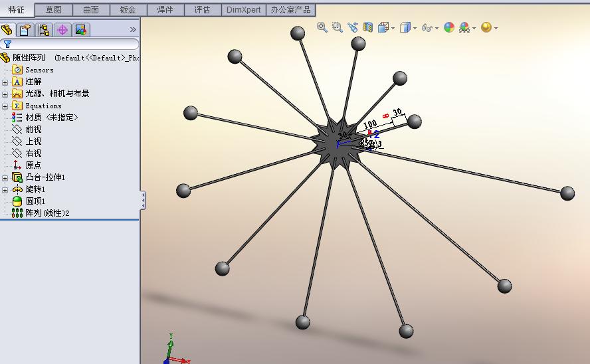
Task: Open the FeatureManager design tree panel icon
Action: tap(7, 30)
